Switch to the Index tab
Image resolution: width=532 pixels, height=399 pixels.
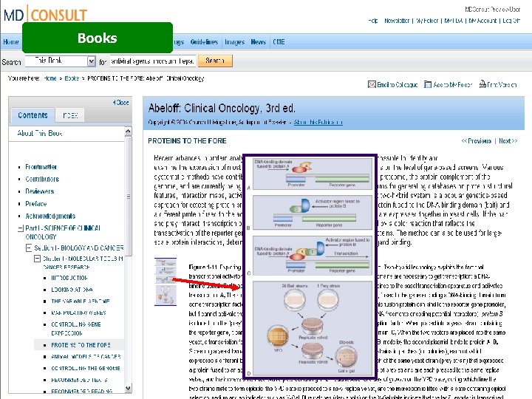click(70, 116)
